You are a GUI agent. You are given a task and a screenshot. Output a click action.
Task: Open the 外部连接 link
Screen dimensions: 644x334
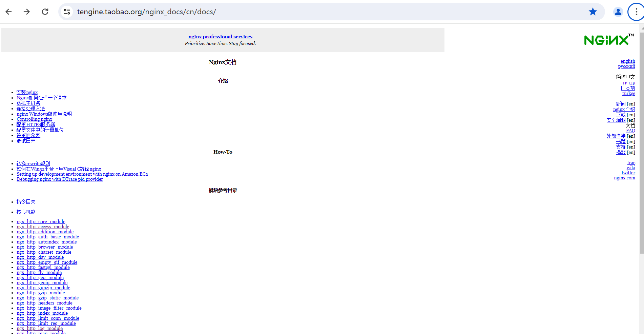tap(616, 136)
